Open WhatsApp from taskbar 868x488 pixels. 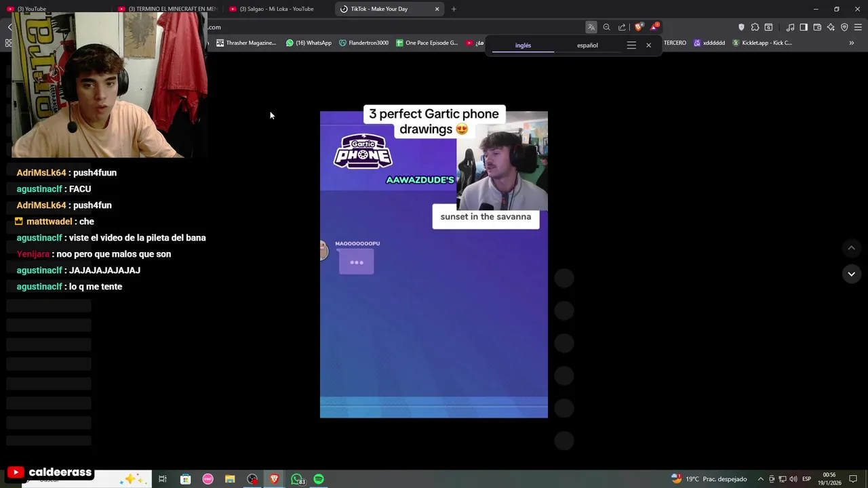[298, 479]
